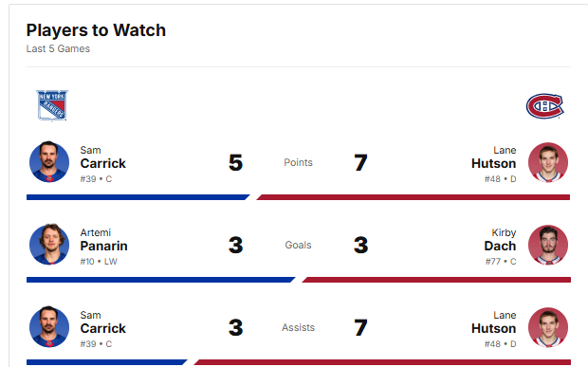
Task: Click Artemi Panarin's player photo
Action: click(x=49, y=245)
